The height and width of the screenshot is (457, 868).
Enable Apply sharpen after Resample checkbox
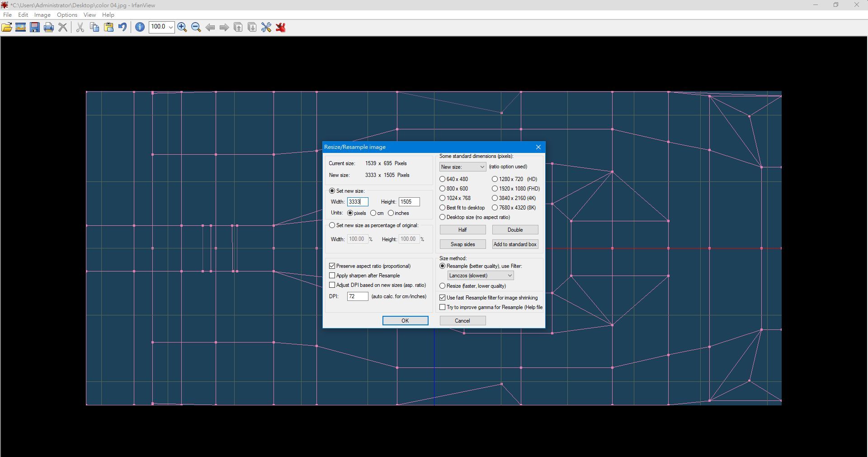pos(332,276)
